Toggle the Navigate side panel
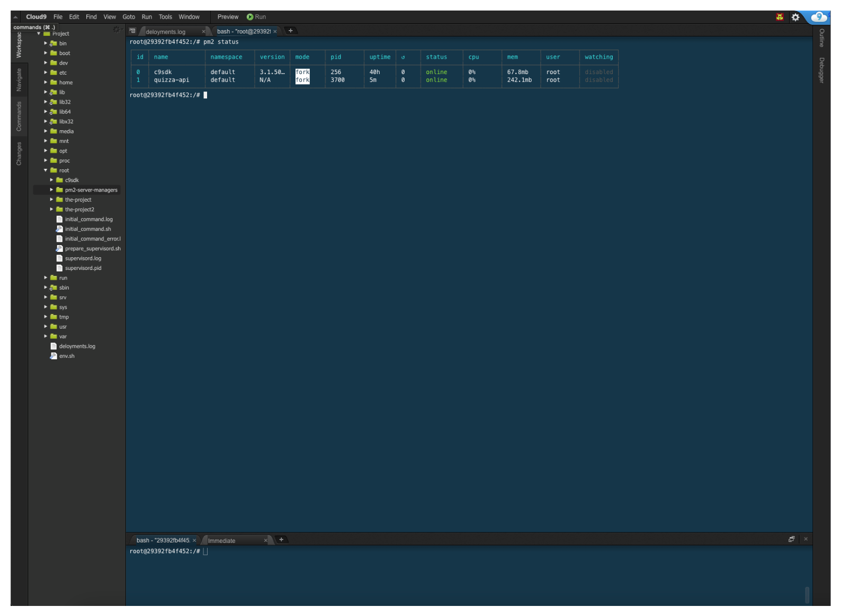 click(x=19, y=80)
